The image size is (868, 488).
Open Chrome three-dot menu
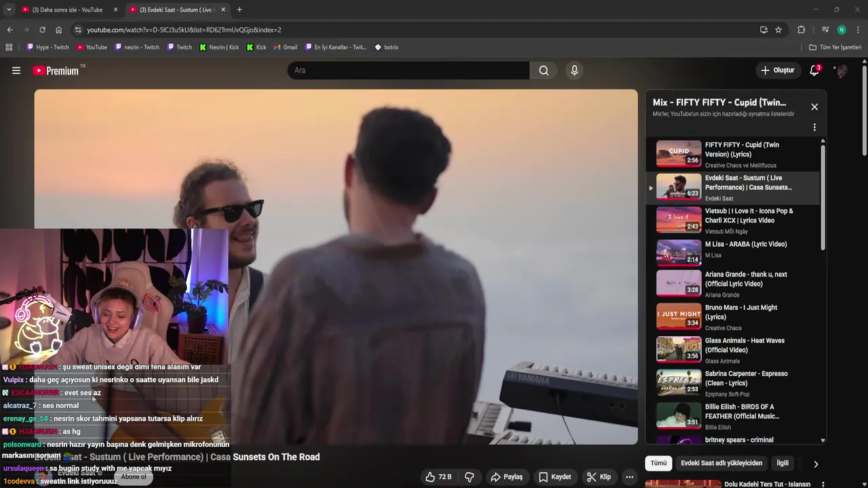point(859,30)
